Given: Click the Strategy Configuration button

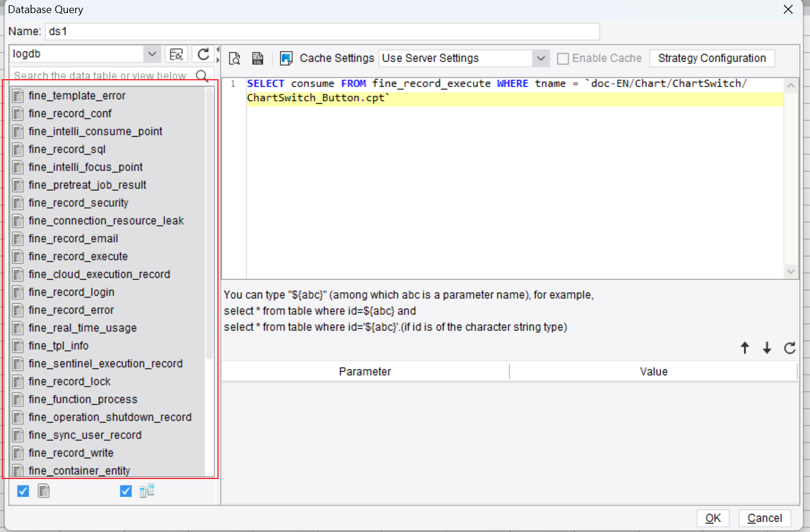Looking at the screenshot, I should coord(712,58).
